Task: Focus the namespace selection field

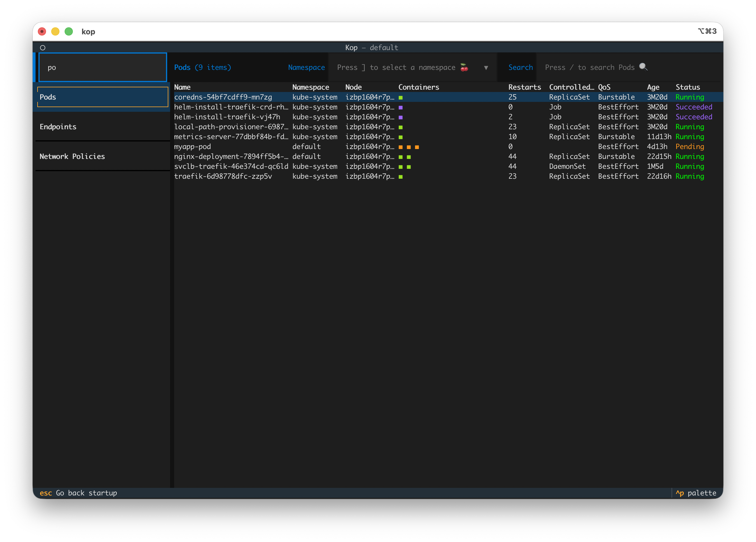Action: click(x=412, y=67)
